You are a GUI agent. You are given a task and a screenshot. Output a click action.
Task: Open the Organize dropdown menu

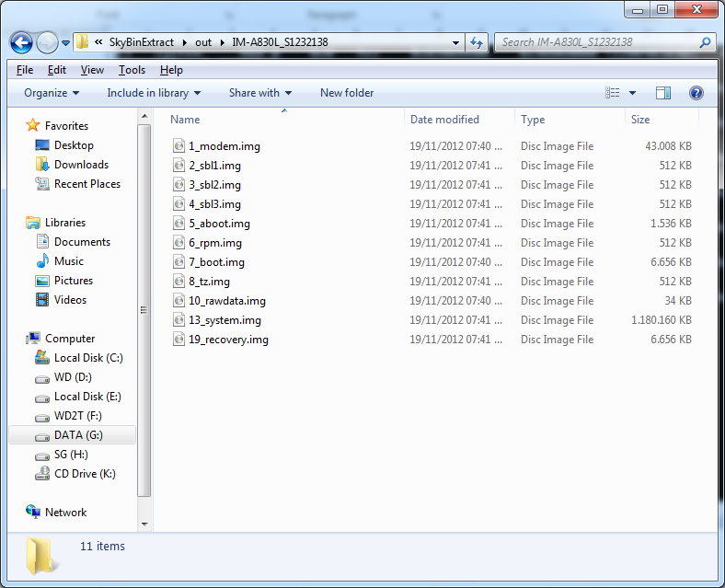52,93
